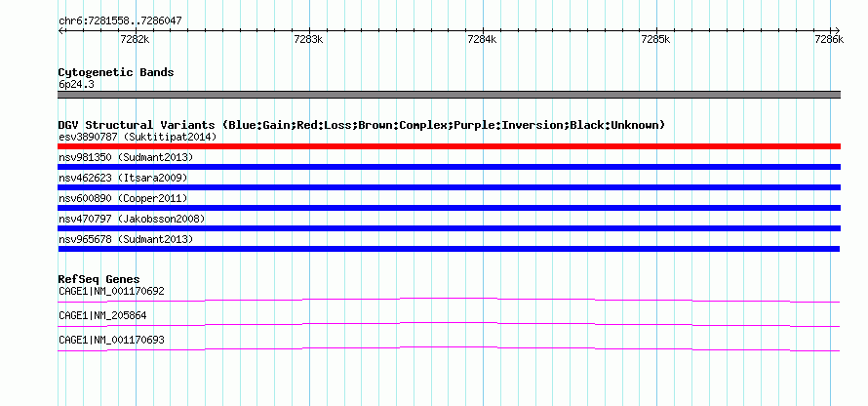Select the gray 6p24.3 cytogenetic band bar

449,95
